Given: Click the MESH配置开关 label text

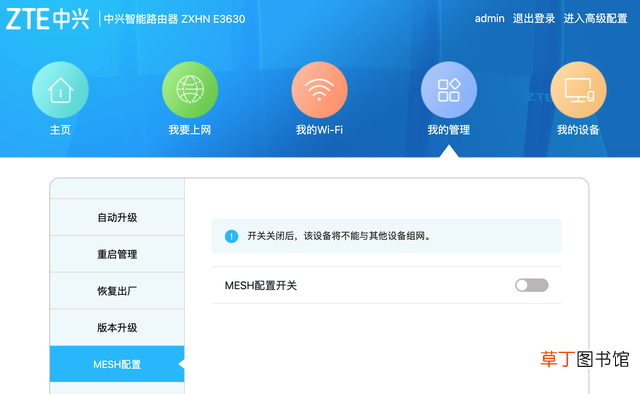Looking at the screenshot, I should tap(261, 285).
